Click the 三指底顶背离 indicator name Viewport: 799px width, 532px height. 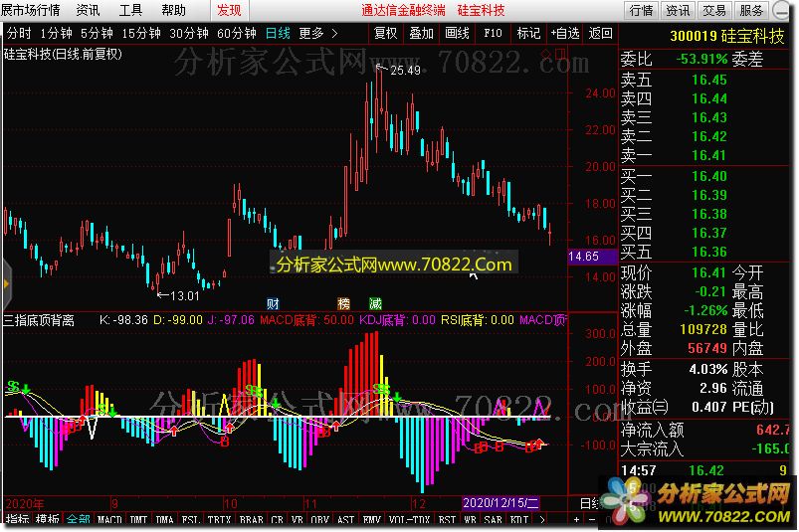point(39,320)
